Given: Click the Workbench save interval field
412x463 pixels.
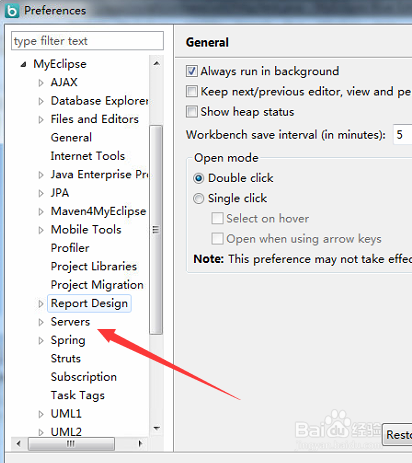Looking at the screenshot, I should [402, 135].
